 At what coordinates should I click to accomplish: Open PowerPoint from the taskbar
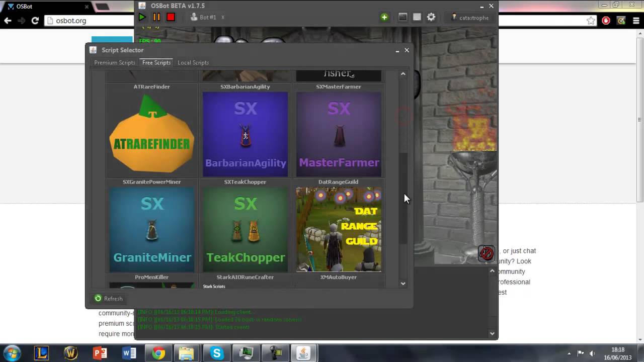(x=100, y=353)
